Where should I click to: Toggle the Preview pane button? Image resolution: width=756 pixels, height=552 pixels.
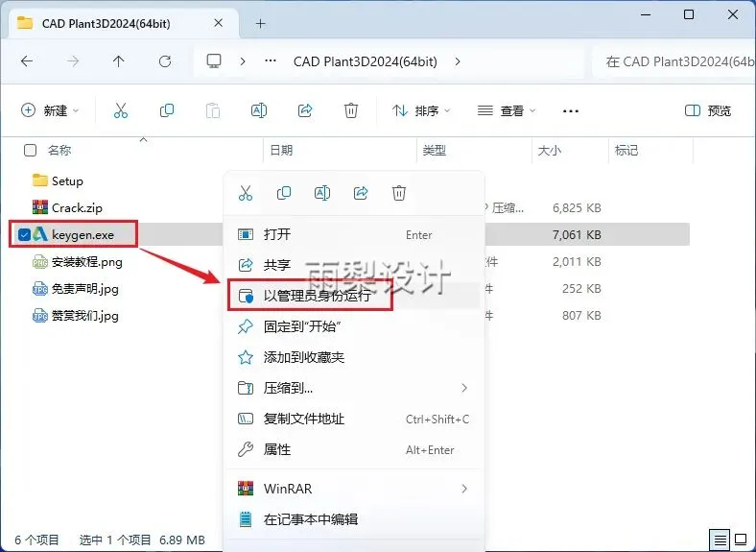pyautogui.click(x=708, y=111)
